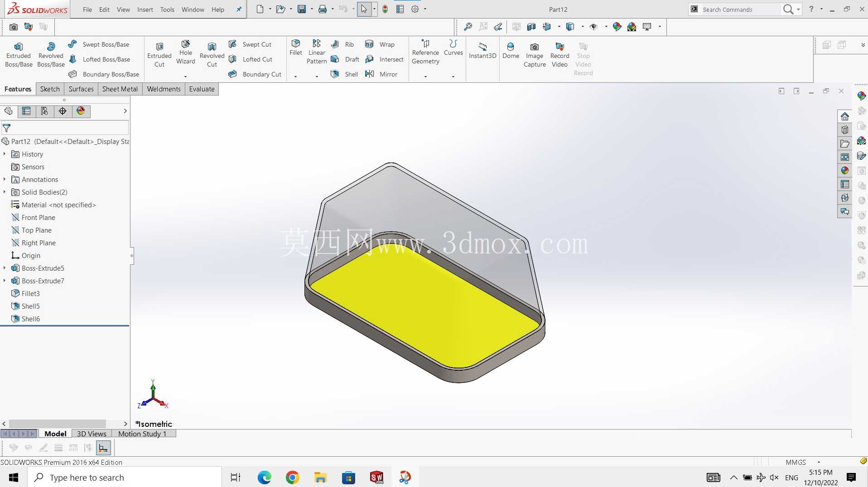Select Shell6 in the feature tree

coord(26,319)
